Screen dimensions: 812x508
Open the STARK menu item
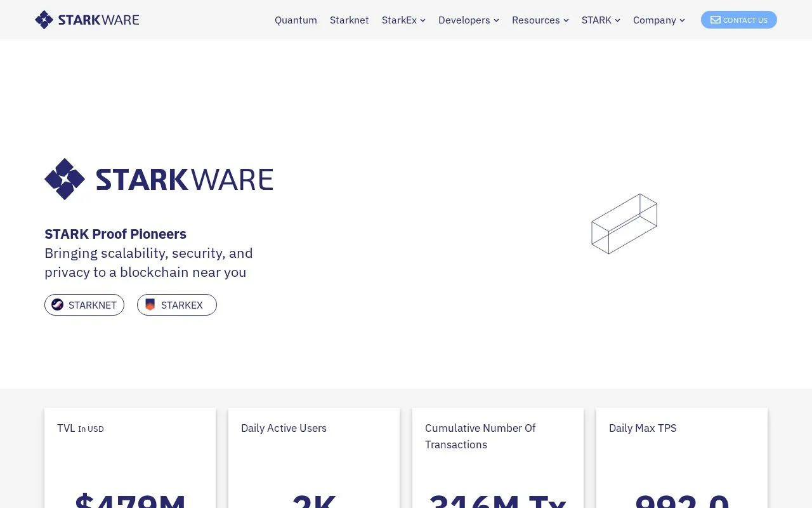coord(596,20)
